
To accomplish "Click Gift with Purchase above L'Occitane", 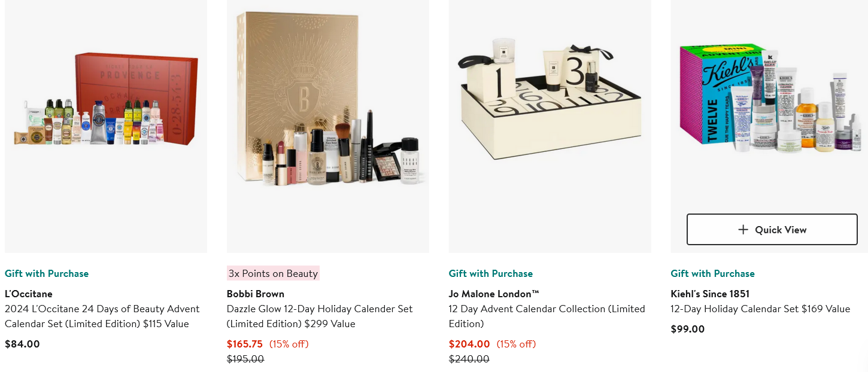I will click(47, 273).
